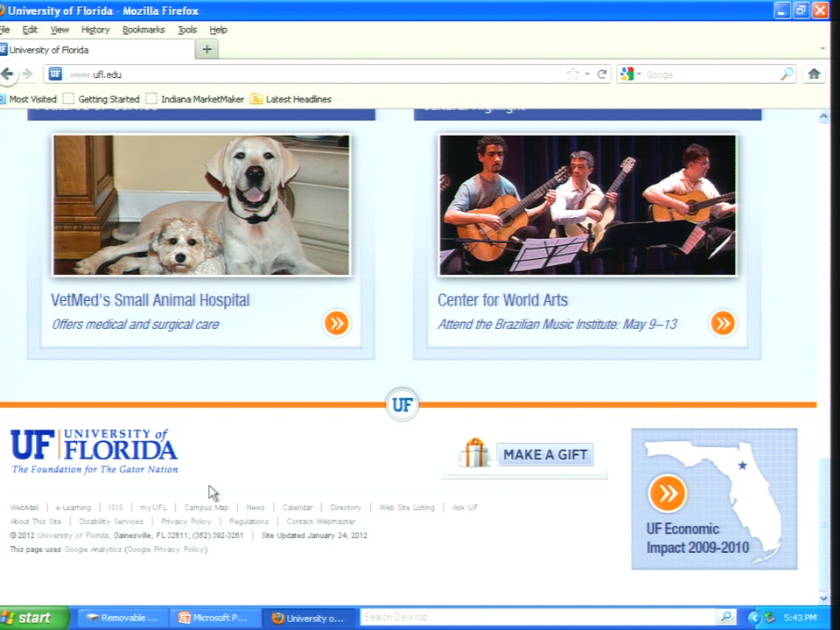
Task: Click the Windows Start button
Action: 34,618
